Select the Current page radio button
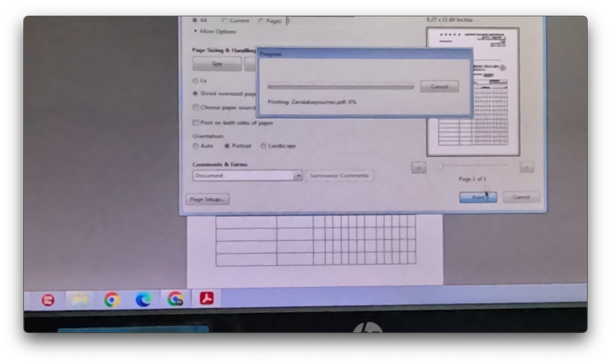611x364 pixels. [x=224, y=21]
